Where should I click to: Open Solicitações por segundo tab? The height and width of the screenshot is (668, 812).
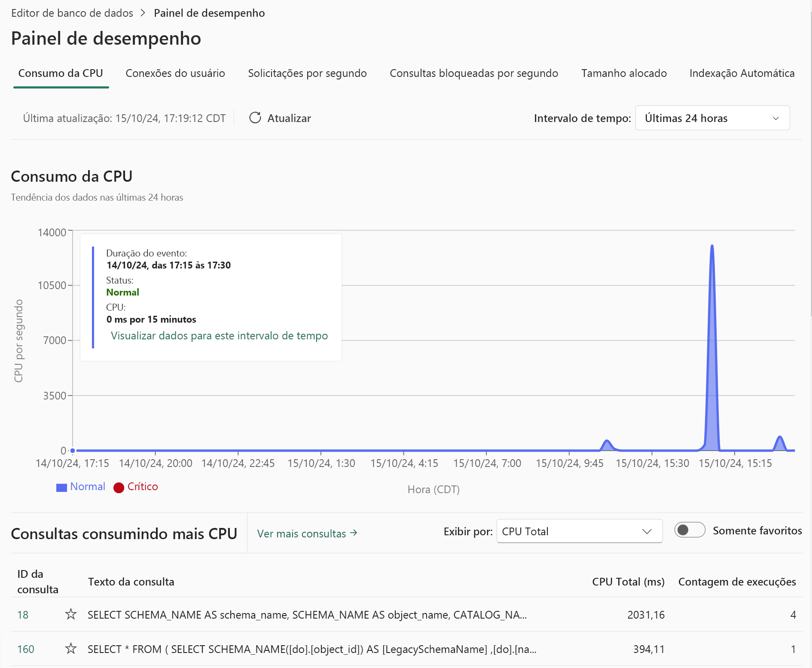(307, 73)
